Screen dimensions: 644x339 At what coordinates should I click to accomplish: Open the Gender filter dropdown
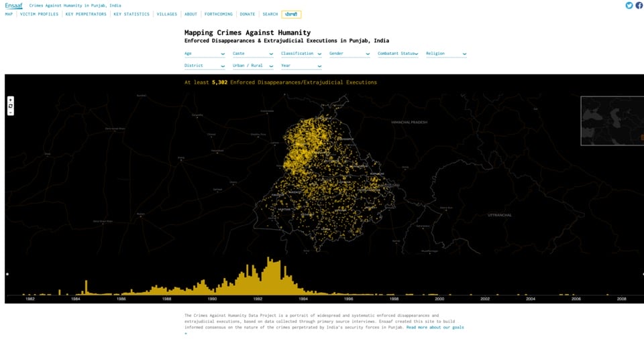tap(350, 54)
